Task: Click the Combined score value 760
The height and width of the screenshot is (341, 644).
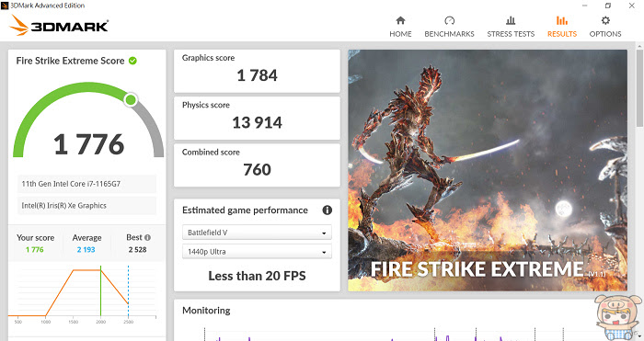Action: [x=257, y=169]
